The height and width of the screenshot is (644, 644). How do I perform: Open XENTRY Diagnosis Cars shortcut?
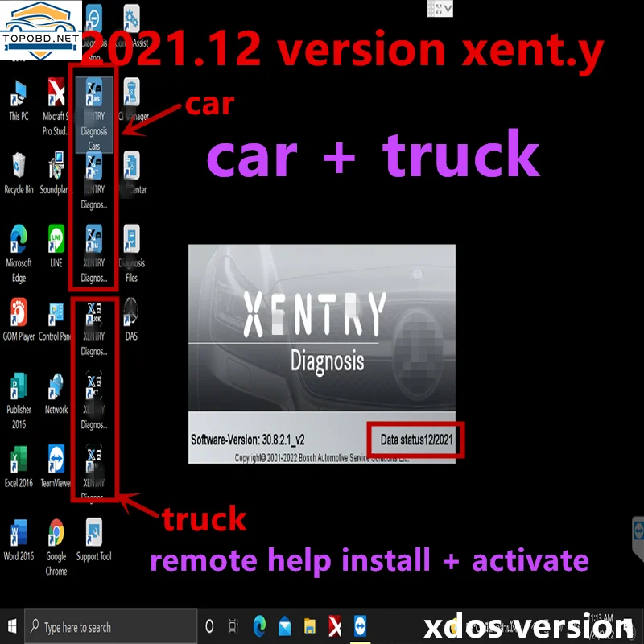pyautogui.click(x=93, y=114)
